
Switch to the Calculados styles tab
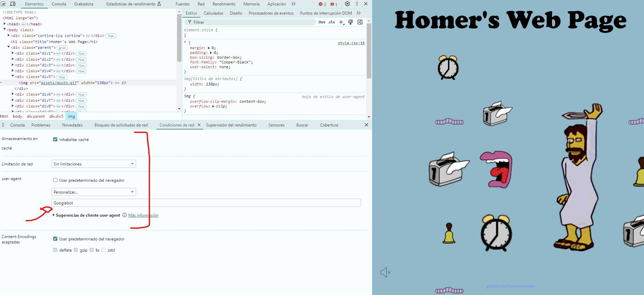(213, 13)
